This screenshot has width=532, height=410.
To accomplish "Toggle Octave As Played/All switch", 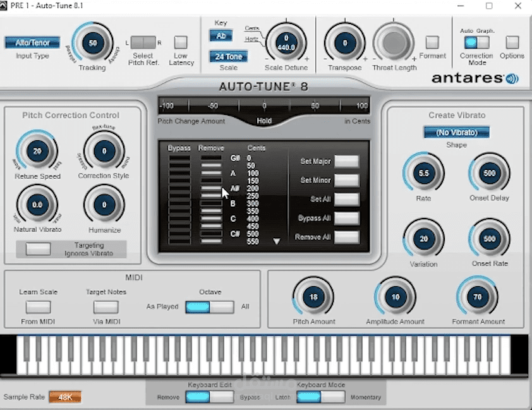I will pyautogui.click(x=210, y=307).
